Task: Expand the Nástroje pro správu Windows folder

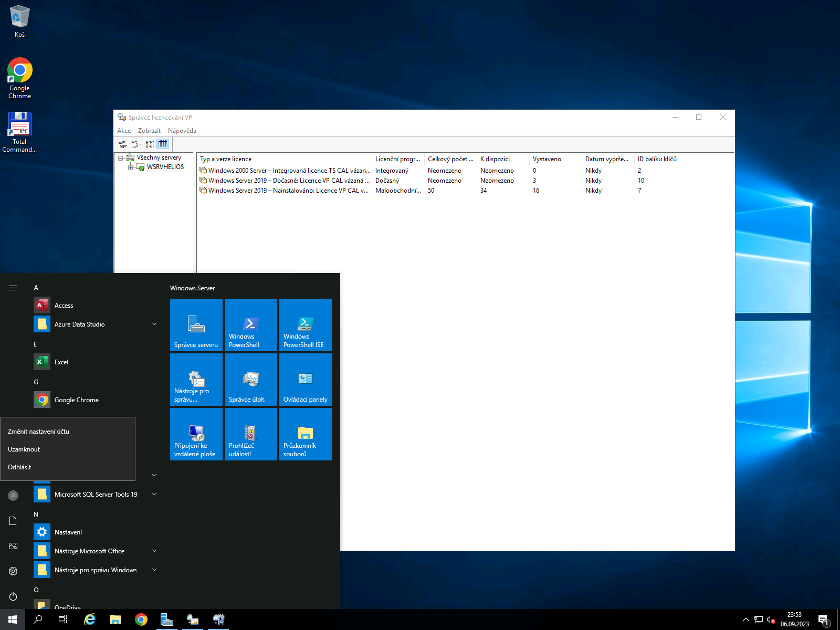Action: pos(154,570)
